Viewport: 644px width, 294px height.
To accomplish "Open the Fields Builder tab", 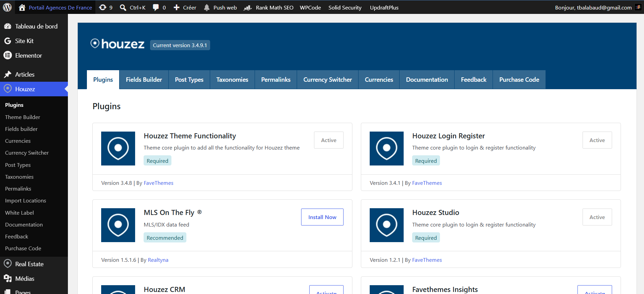I will [x=144, y=80].
